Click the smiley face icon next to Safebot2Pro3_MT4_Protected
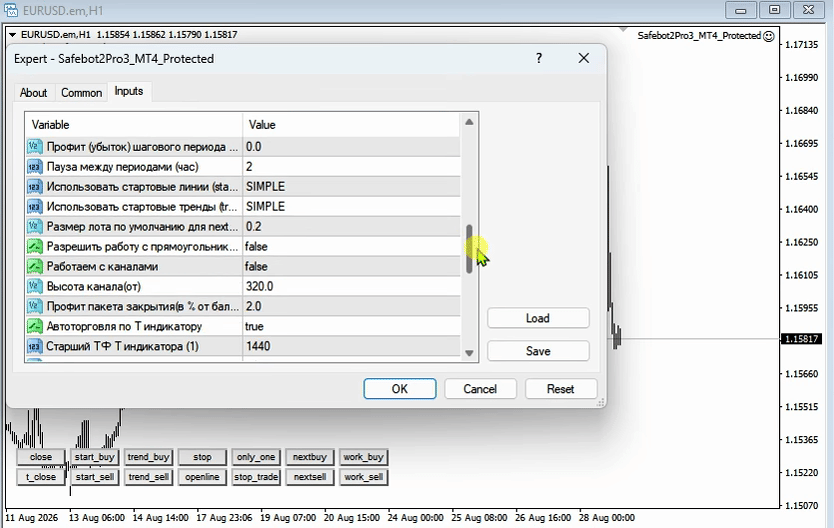The height and width of the screenshot is (528, 834). (769, 36)
